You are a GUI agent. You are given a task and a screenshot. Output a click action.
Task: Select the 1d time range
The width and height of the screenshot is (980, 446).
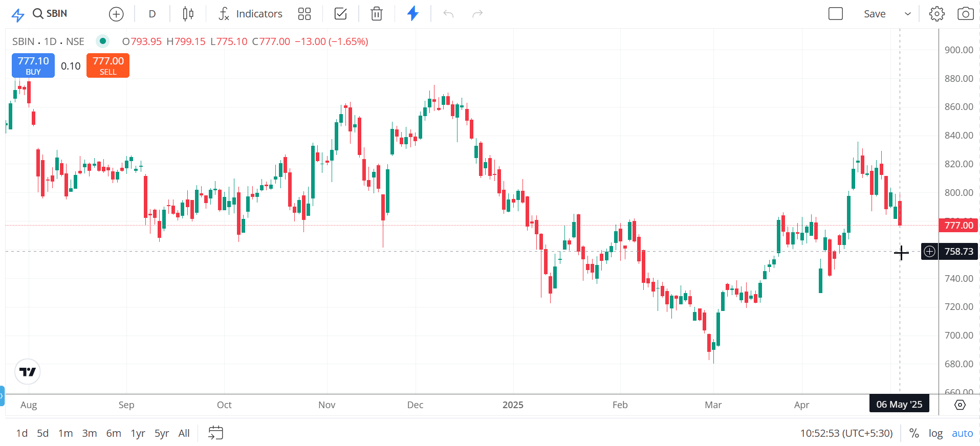click(22, 433)
